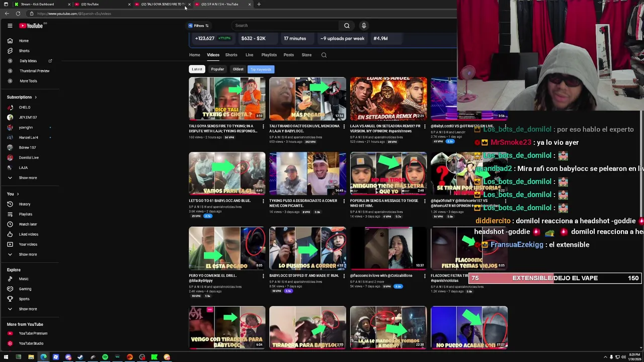Screen dimensions: 644x362
Task: Open Thumbnail Preview tool
Action: [x=34, y=71]
